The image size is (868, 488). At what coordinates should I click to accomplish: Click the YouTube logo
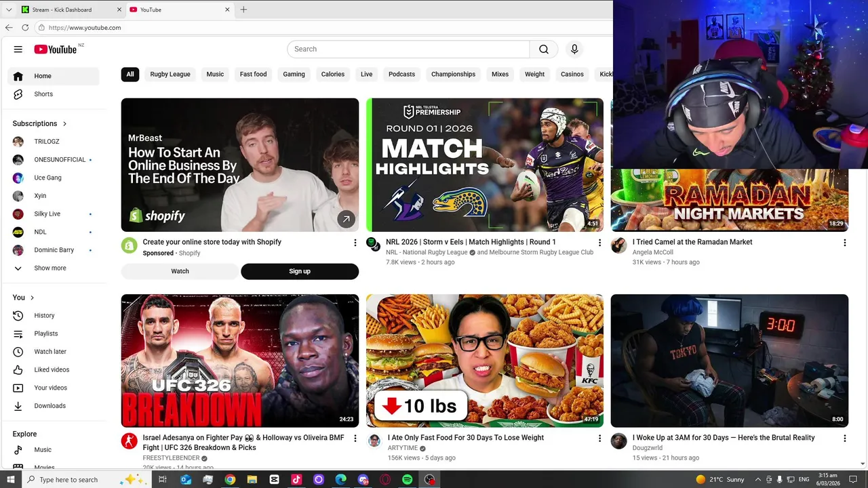[56, 49]
